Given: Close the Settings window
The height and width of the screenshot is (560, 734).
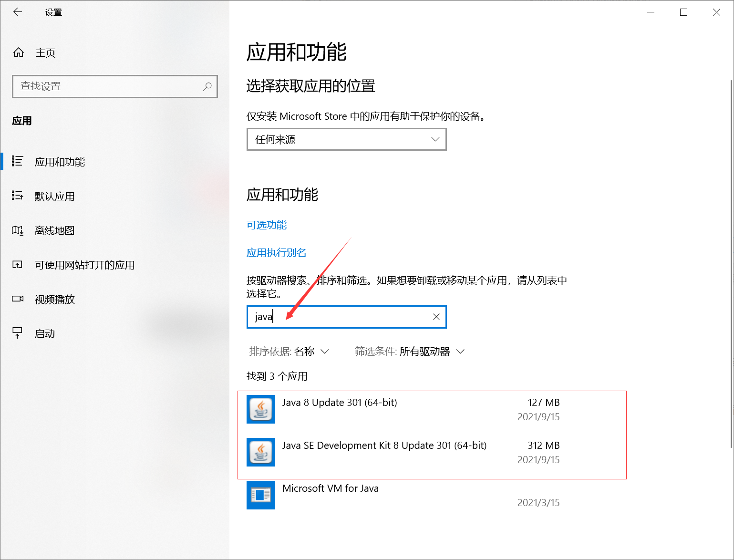Looking at the screenshot, I should pos(716,12).
